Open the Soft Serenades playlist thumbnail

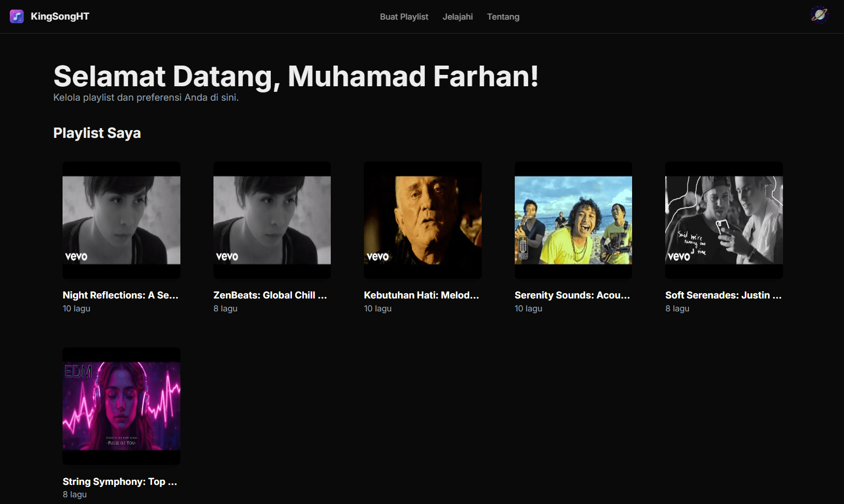pos(724,220)
